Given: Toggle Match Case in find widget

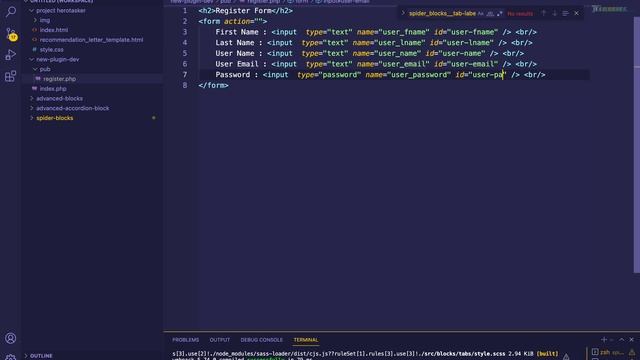Looking at the screenshot, I should [x=481, y=13].
